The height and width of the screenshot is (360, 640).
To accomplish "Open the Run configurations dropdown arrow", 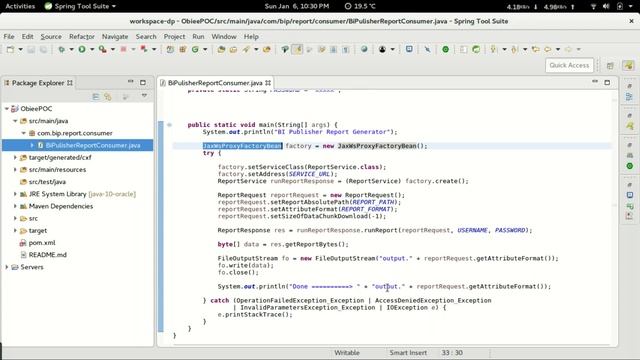I will [x=92, y=49].
